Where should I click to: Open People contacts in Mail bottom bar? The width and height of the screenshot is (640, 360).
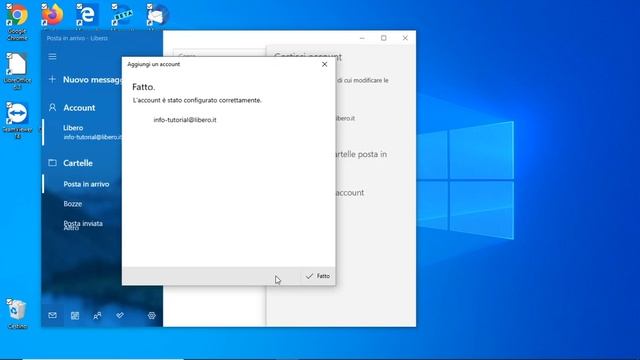(x=97, y=315)
